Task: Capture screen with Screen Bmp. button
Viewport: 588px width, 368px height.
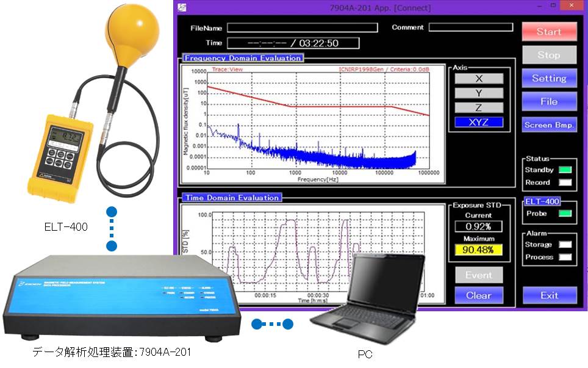Action: [x=549, y=125]
